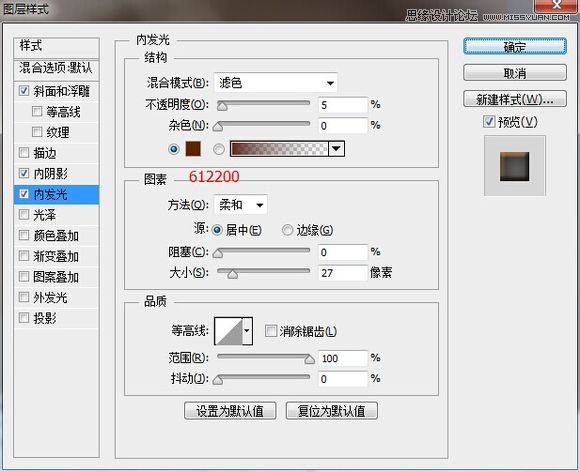Click the style preview thumbnail
The width and height of the screenshot is (580, 472).
click(515, 166)
